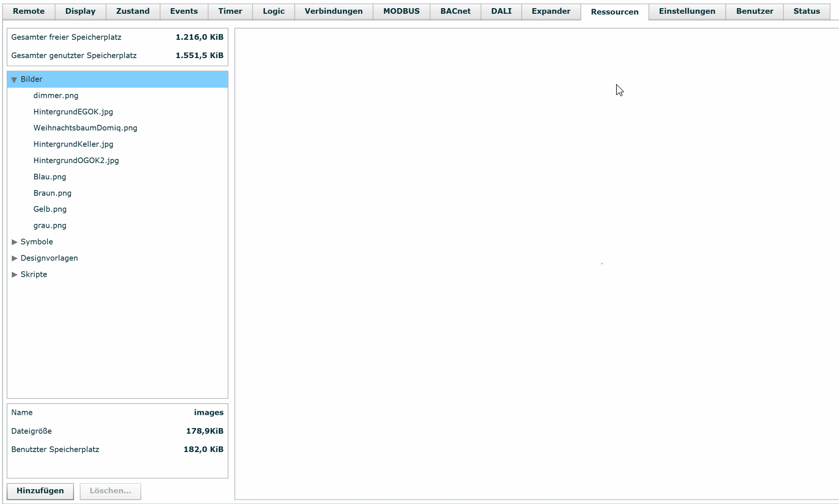Select WeihnachtsbaumDomiq.png file
The height and width of the screenshot is (504, 839).
click(x=85, y=128)
